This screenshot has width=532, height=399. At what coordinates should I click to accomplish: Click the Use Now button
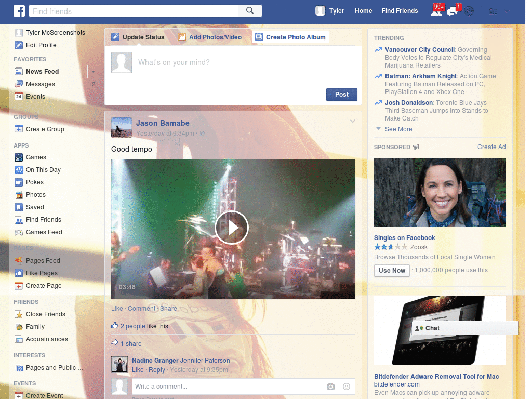pyautogui.click(x=392, y=271)
